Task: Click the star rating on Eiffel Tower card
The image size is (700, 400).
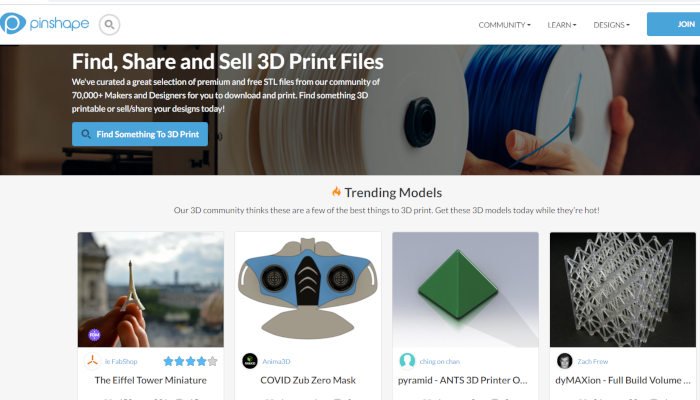Action: point(191,361)
